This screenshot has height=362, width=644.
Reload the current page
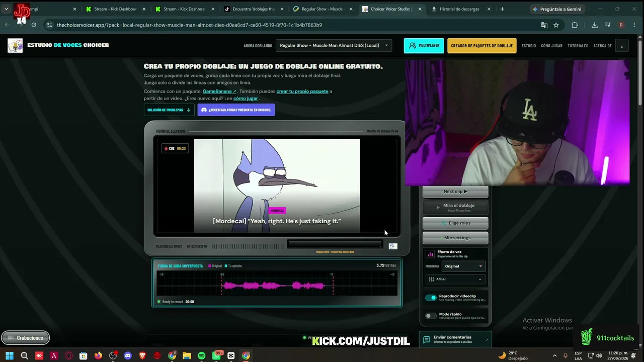34,25
